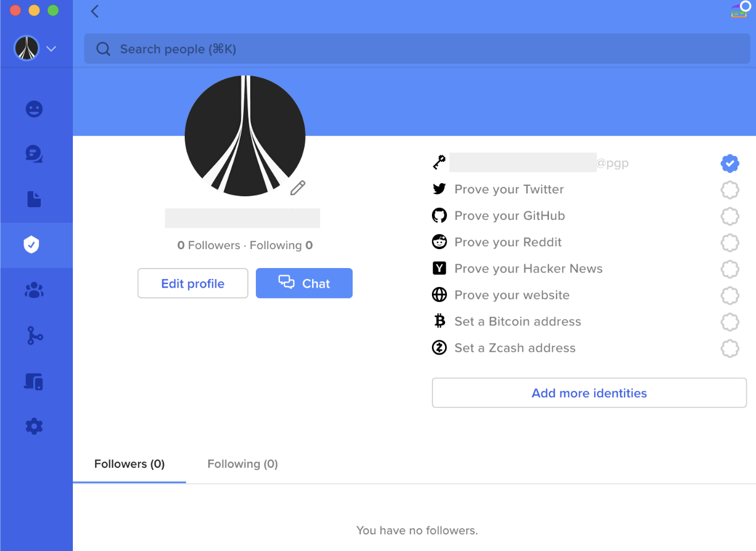Click the Twitter proof status circle
Screen dimensions: 756x551
(x=730, y=190)
